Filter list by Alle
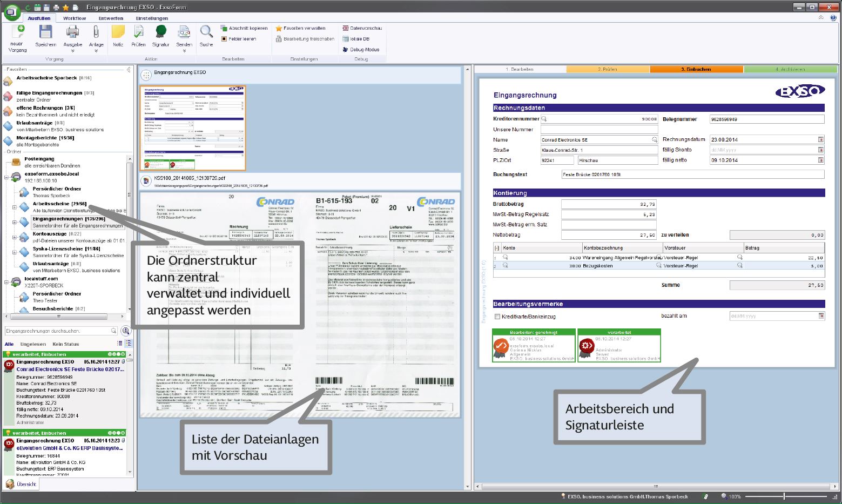 pyautogui.click(x=9, y=344)
